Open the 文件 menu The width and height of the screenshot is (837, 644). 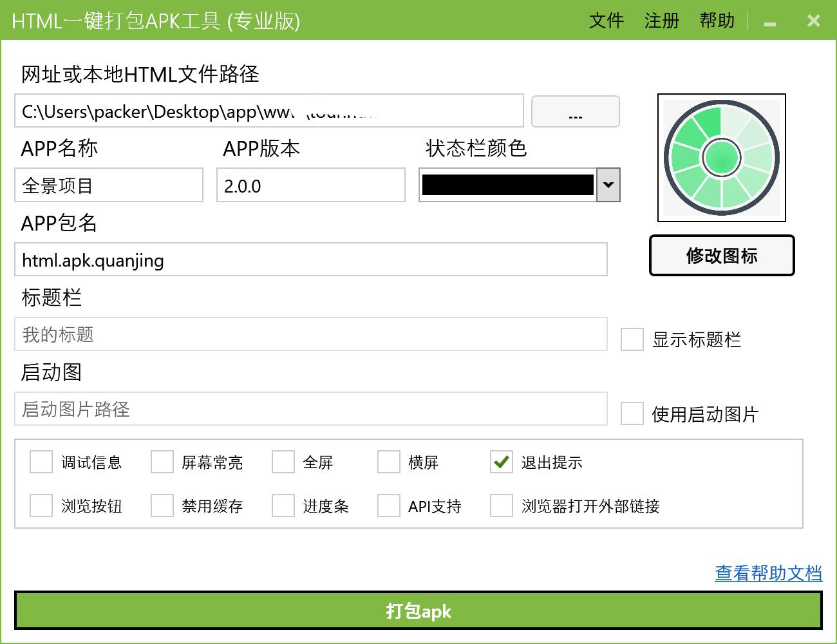coord(606,21)
